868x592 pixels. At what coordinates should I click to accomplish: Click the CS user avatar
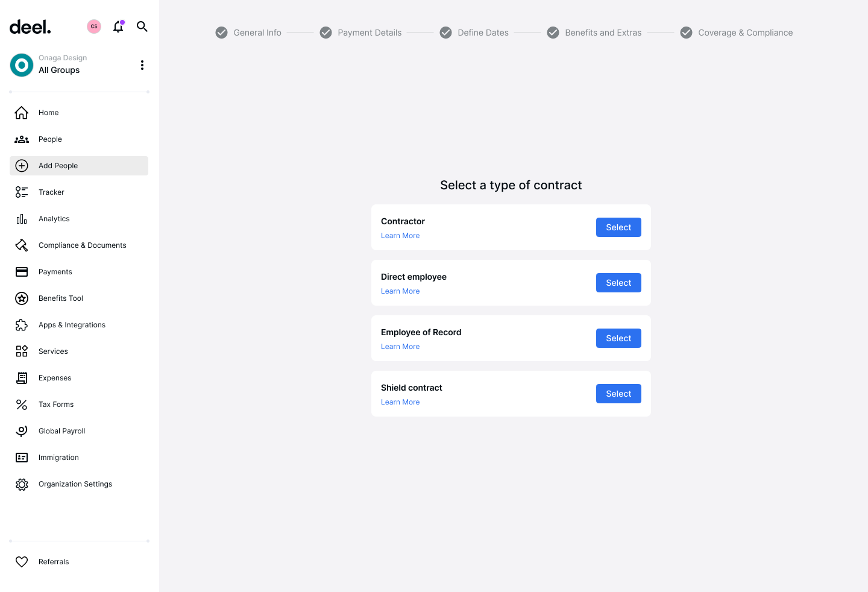coord(94,27)
